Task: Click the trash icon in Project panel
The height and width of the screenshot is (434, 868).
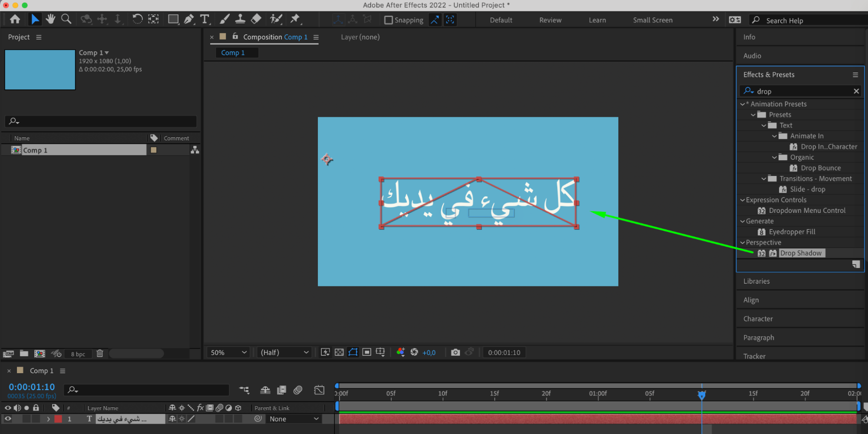Action: coord(100,354)
